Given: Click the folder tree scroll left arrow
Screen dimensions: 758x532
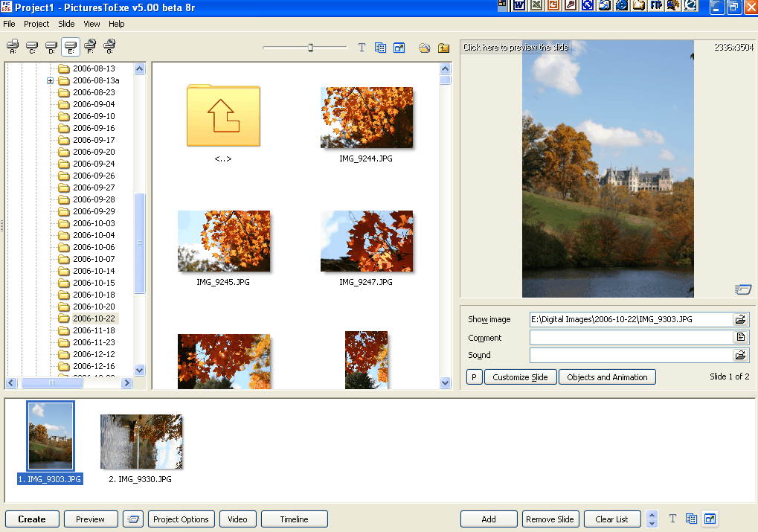Looking at the screenshot, I should (x=12, y=382).
